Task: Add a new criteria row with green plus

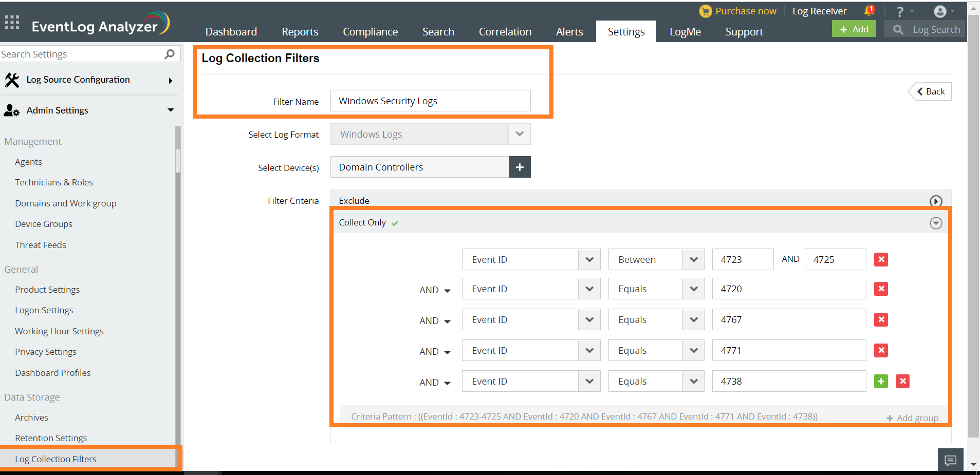Action: (881, 381)
